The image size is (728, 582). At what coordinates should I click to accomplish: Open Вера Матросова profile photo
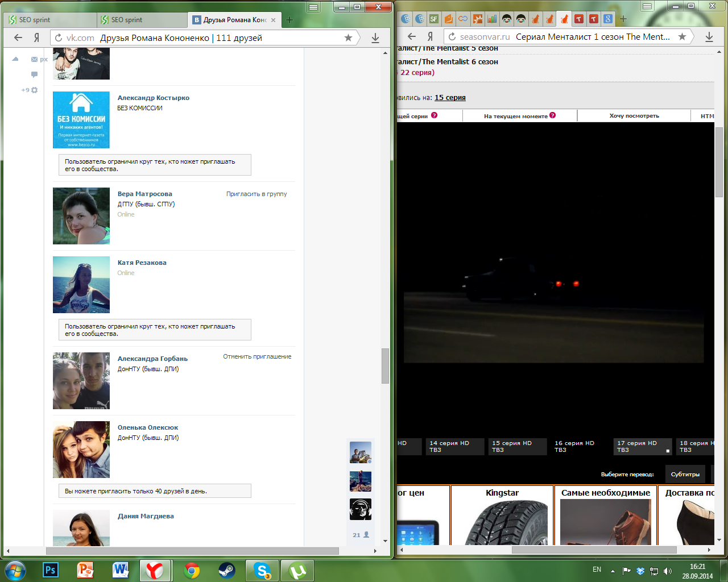point(81,216)
